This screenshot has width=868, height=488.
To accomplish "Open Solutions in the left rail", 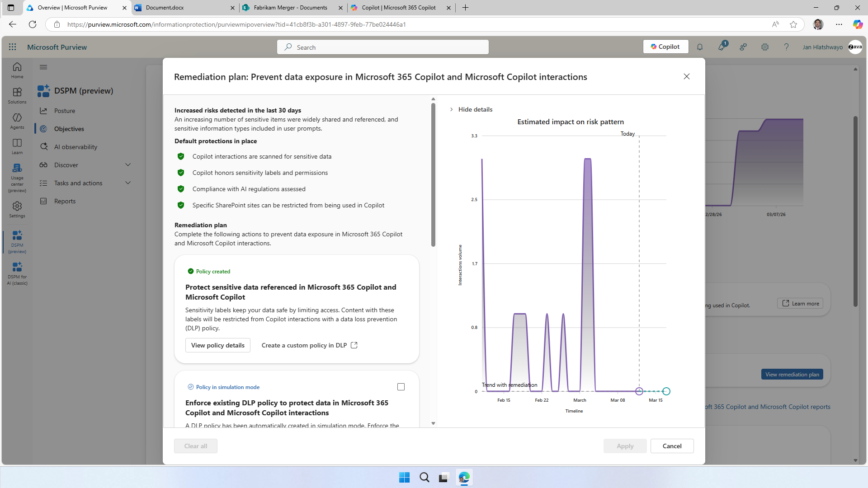I will point(17,96).
